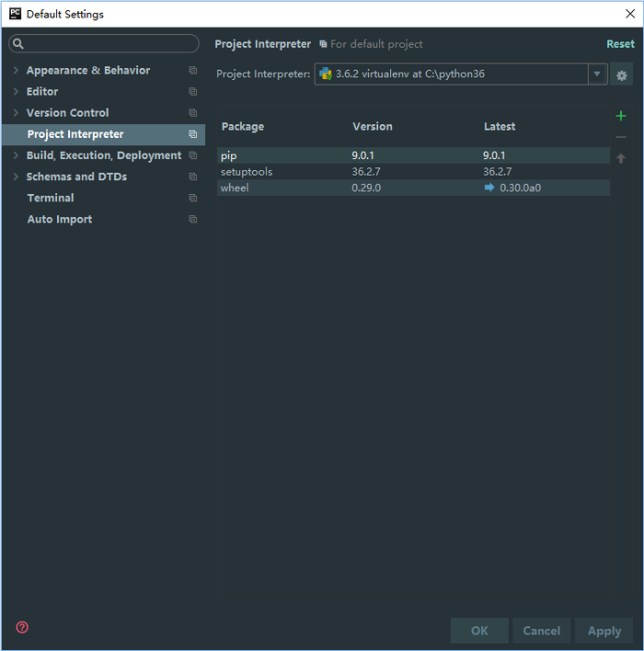
Task: Click copy icon beside Terminal item
Action: pos(192,198)
